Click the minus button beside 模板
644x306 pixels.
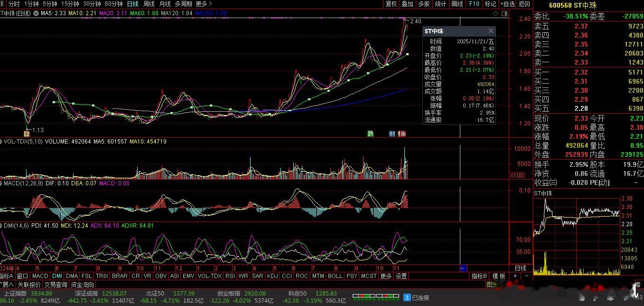point(526,276)
